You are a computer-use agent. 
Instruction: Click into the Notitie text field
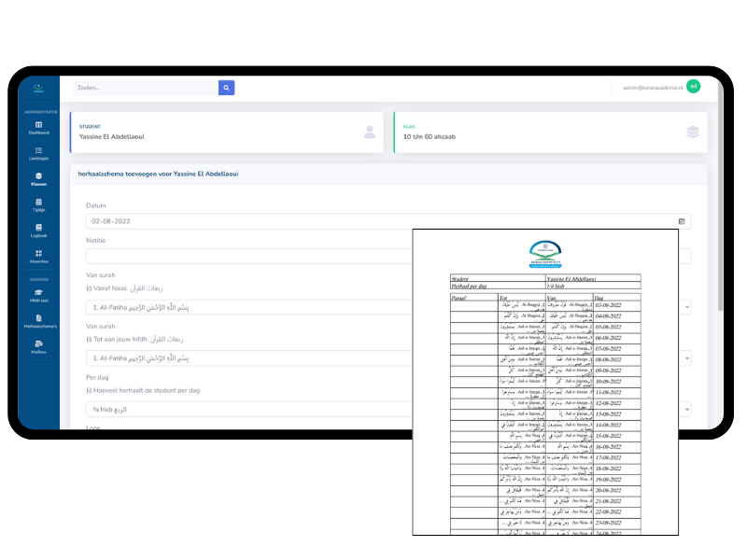coord(243,257)
